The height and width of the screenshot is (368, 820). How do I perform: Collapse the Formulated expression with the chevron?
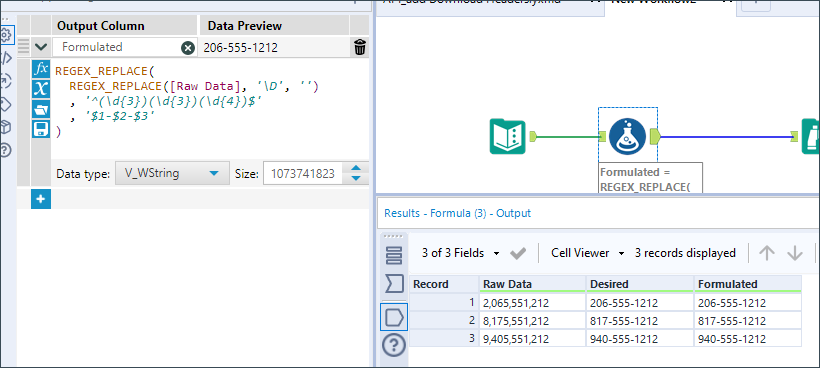[x=41, y=47]
